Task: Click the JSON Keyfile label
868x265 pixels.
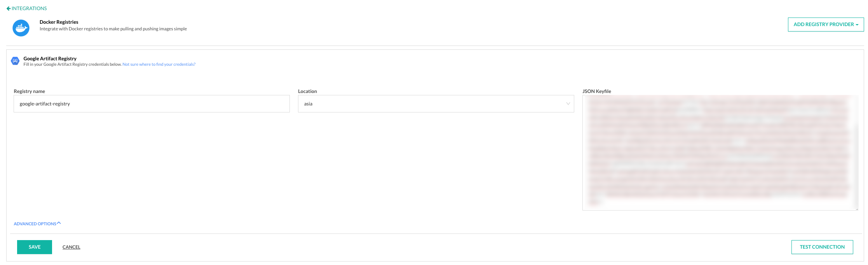Action: [x=597, y=91]
